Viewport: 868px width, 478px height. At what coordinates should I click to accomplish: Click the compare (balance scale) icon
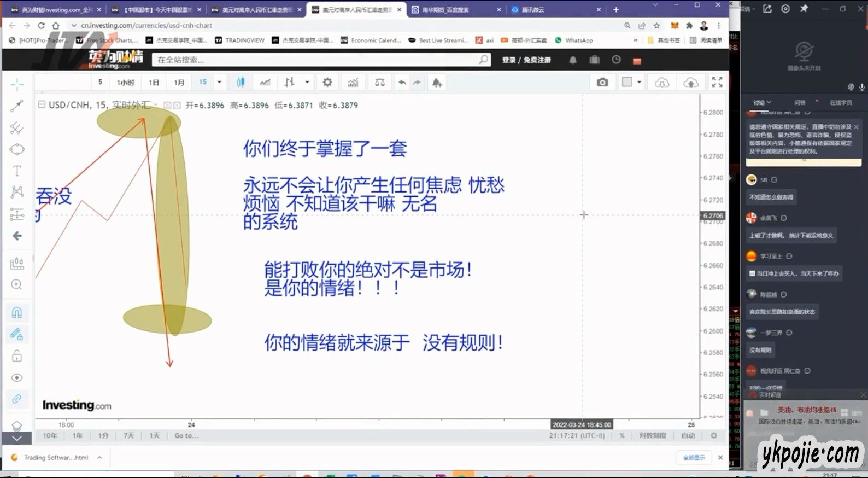(380, 83)
